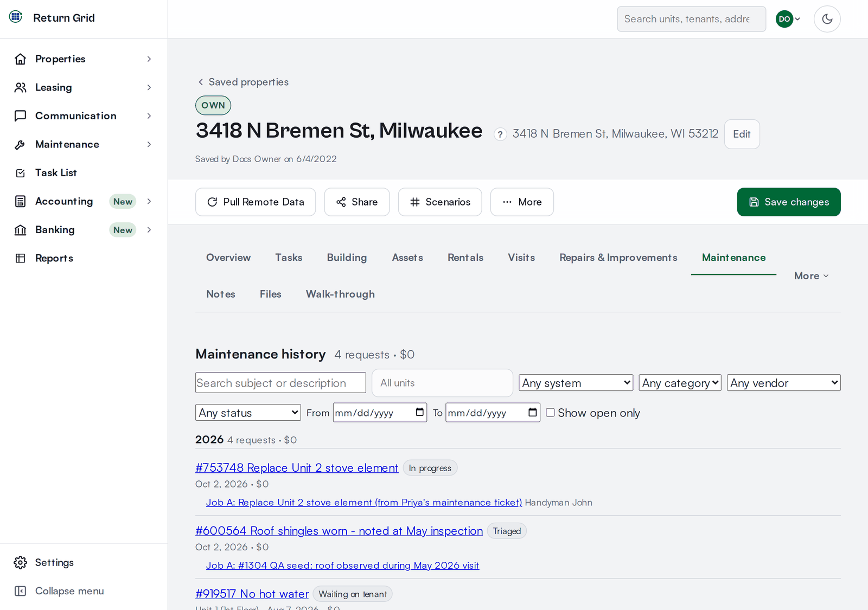
Task: Click the Communication chat bubble icon
Action: [20, 116]
